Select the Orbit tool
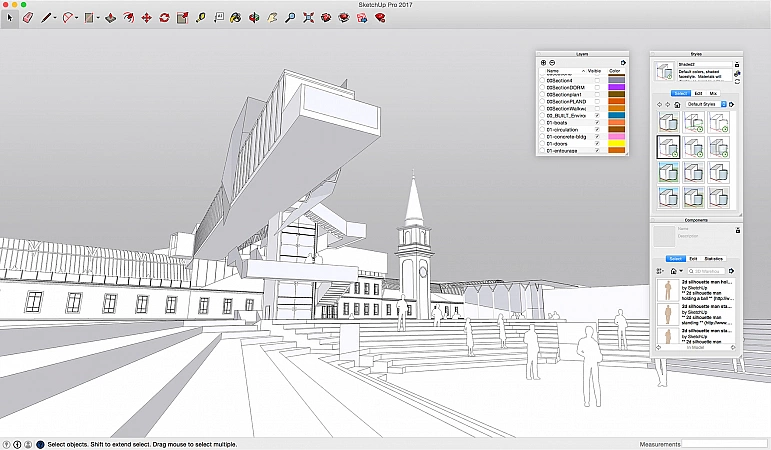The height and width of the screenshot is (450, 771). pyautogui.click(x=254, y=17)
